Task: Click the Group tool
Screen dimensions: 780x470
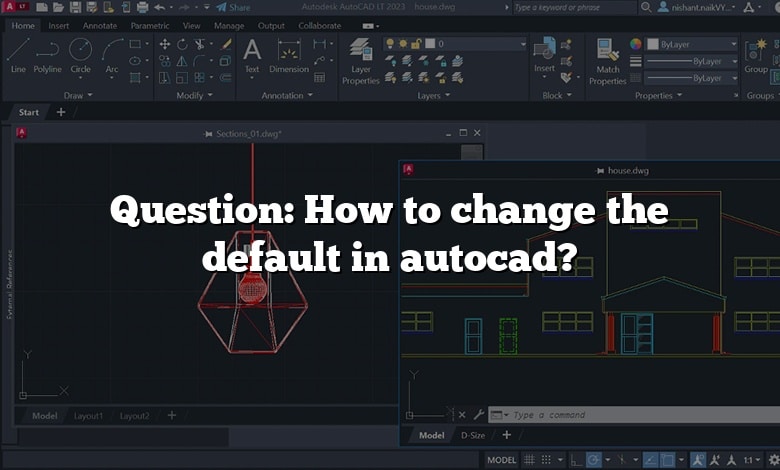Action: point(756,56)
